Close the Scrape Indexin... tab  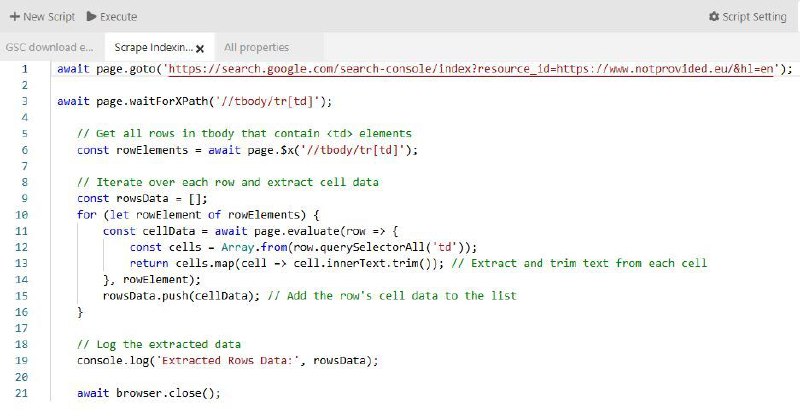pyautogui.click(x=200, y=48)
